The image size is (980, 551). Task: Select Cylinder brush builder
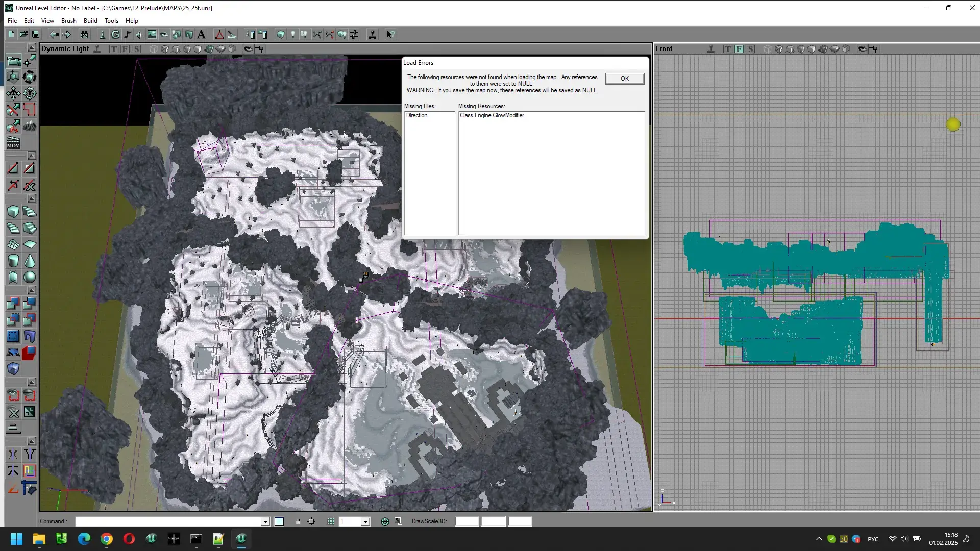[x=13, y=261]
